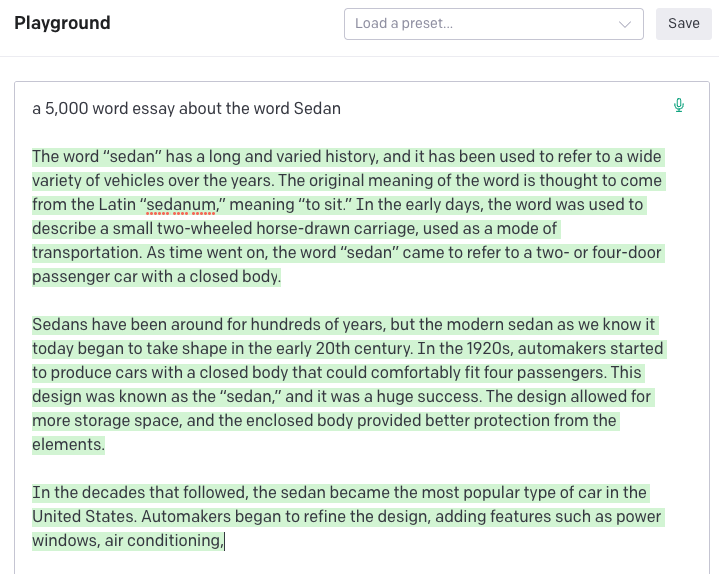Click the text "passenger car with a closed body."
The image size is (719, 574).
[156, 276]
